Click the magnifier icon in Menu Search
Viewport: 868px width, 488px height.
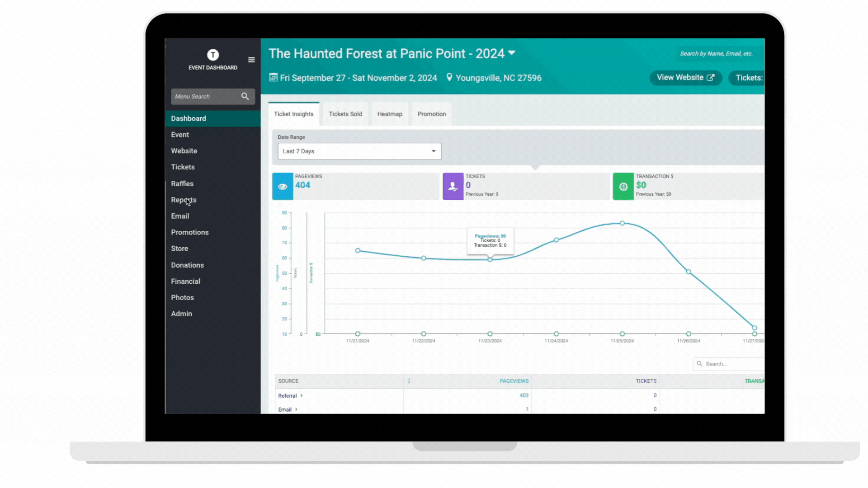click(245, 96)
